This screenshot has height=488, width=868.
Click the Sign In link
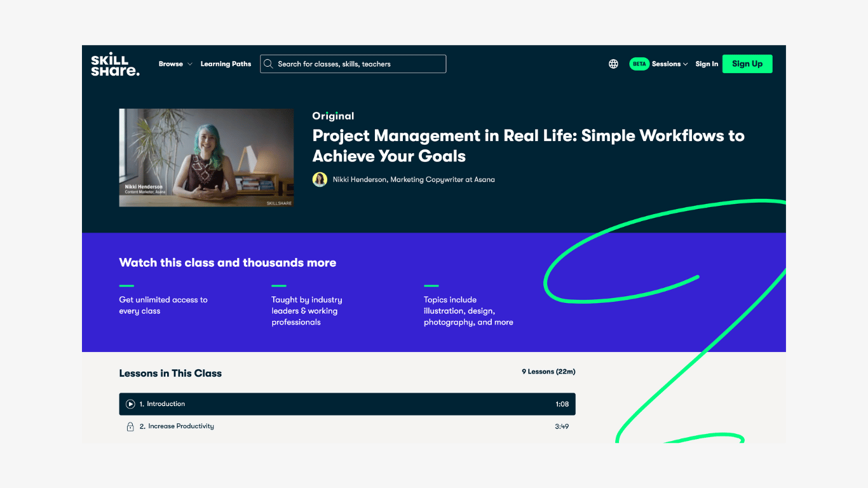pos(707,64)
